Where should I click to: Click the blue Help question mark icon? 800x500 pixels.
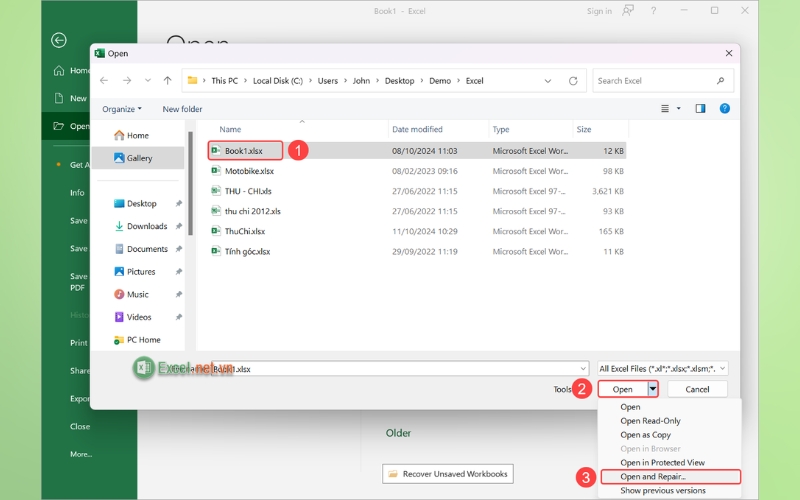point(725,108)
